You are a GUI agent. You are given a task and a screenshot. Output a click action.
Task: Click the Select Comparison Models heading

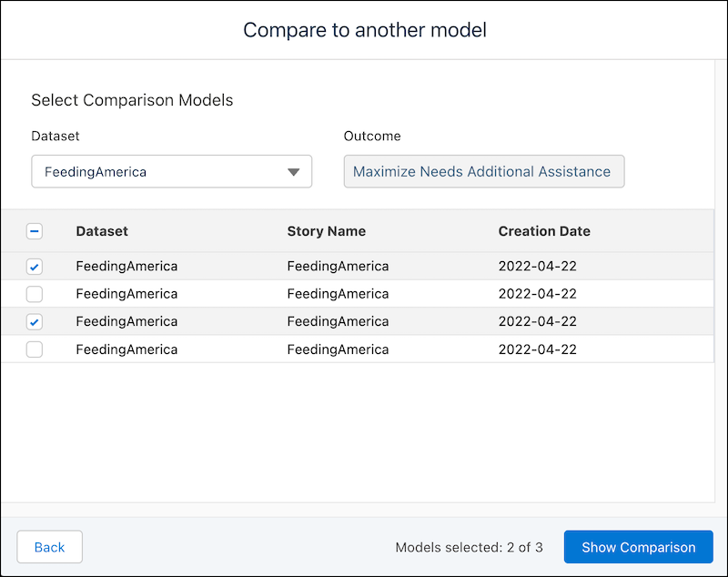coord(132,100)
